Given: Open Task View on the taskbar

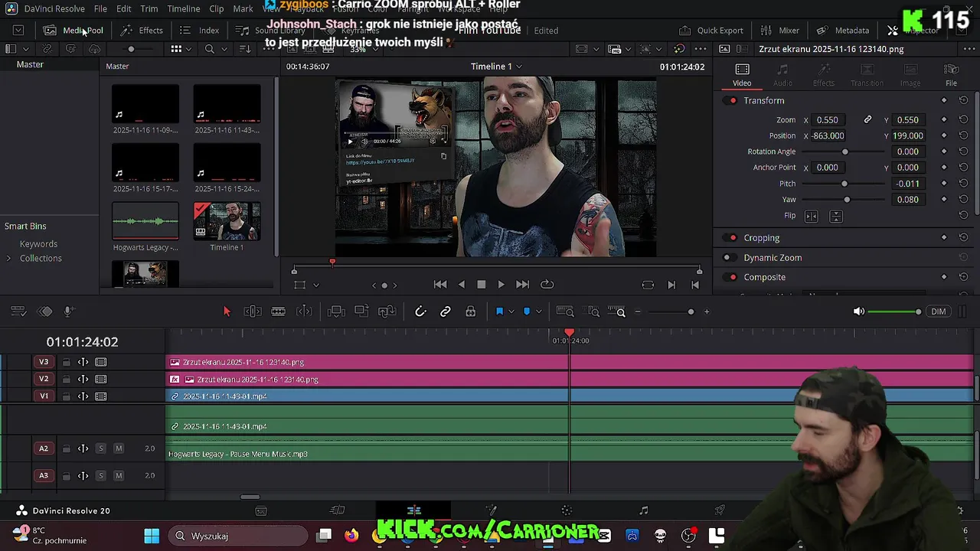Looking at the screenshot, I should click(325, 536).
